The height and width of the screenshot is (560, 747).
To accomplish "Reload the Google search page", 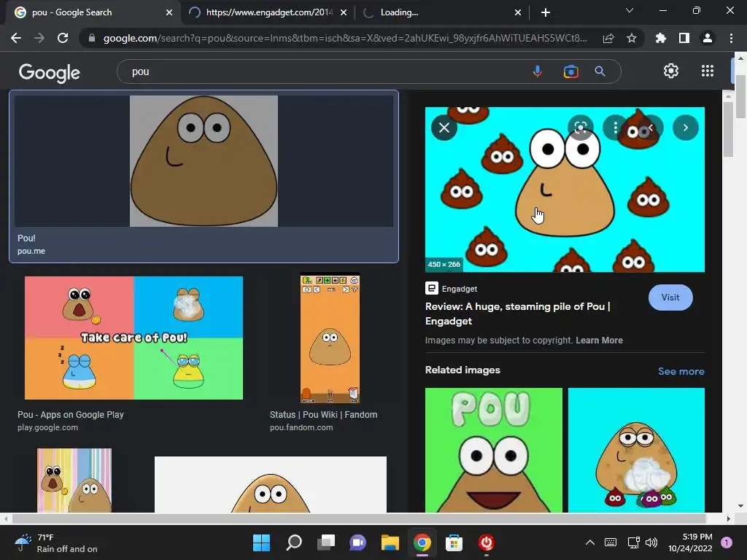I will 63,38.
